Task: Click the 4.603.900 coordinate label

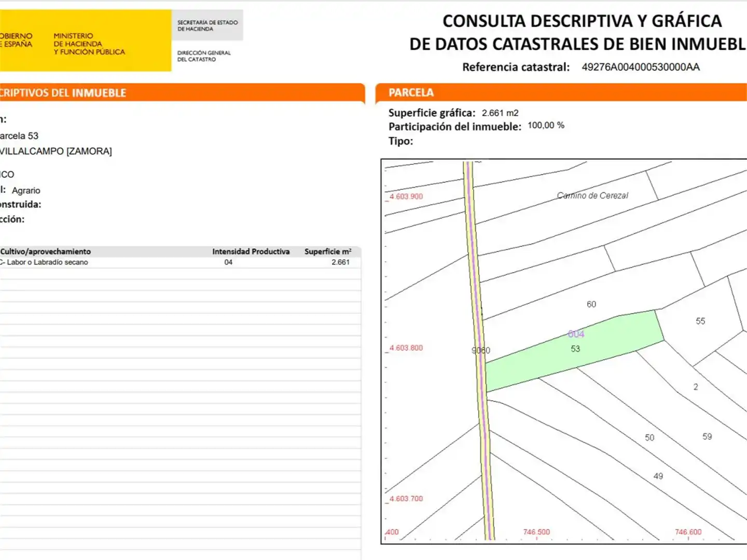Action: point(406,197)
